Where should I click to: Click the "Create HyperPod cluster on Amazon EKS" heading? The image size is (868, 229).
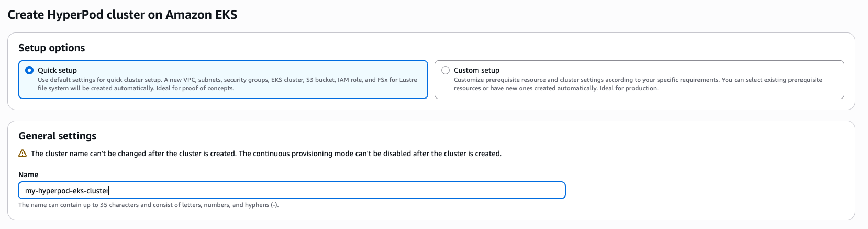tap(123, 15)
